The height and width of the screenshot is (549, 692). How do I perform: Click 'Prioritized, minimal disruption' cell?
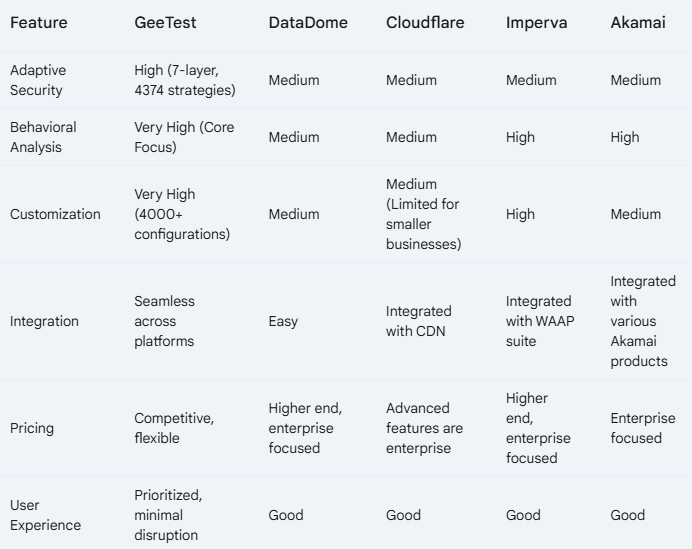click(x=168, y=515)
